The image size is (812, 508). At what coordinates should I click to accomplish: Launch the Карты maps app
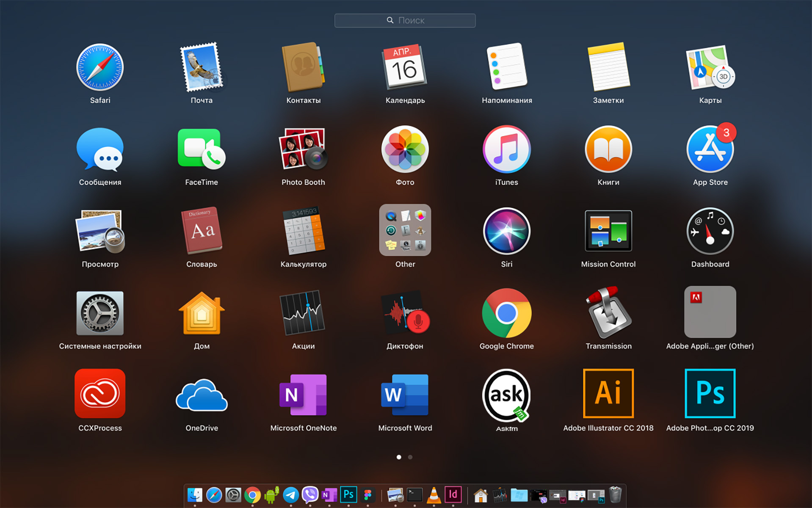(x=710, y=67)
